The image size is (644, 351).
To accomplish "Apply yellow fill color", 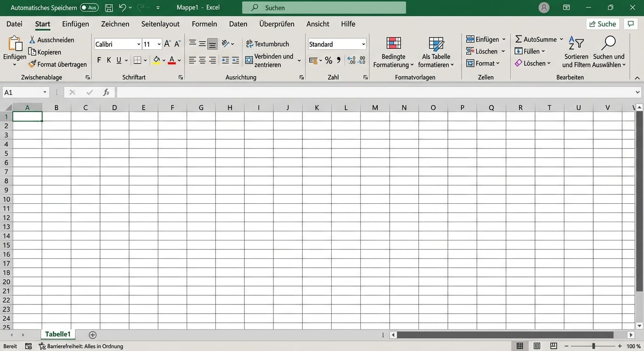I will coord(156,60).
